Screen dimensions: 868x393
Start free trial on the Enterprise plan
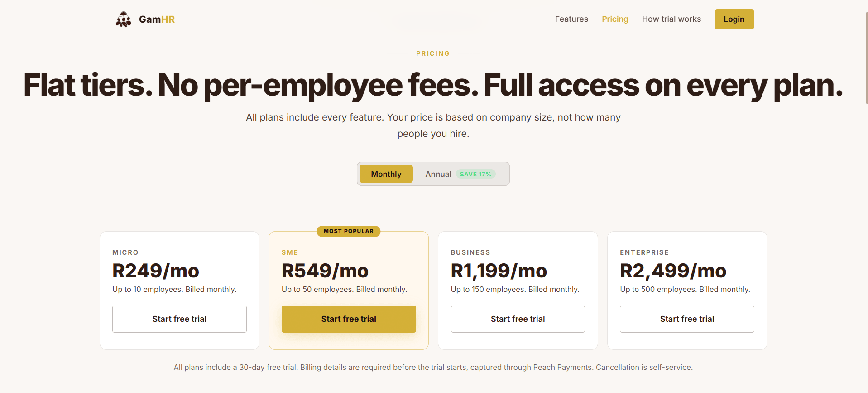pos(686,319)
